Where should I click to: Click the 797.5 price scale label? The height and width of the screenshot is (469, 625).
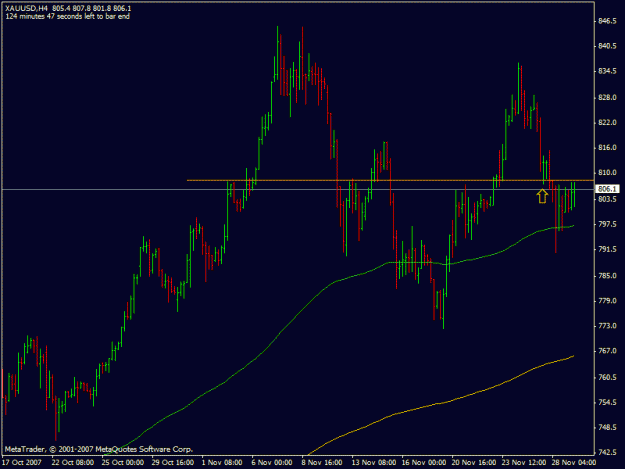[x=607, y=224]
